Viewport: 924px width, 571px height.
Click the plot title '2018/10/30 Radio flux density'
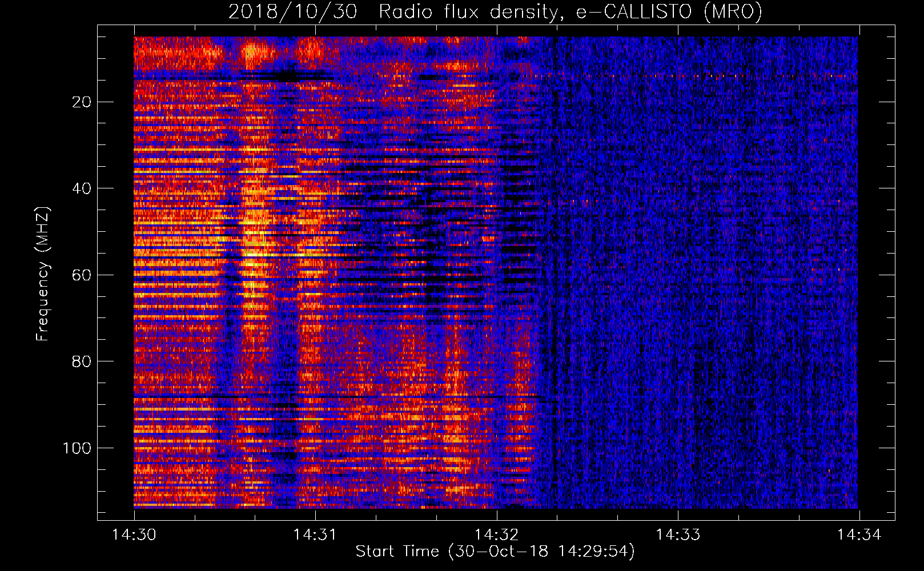coord(495,11)
